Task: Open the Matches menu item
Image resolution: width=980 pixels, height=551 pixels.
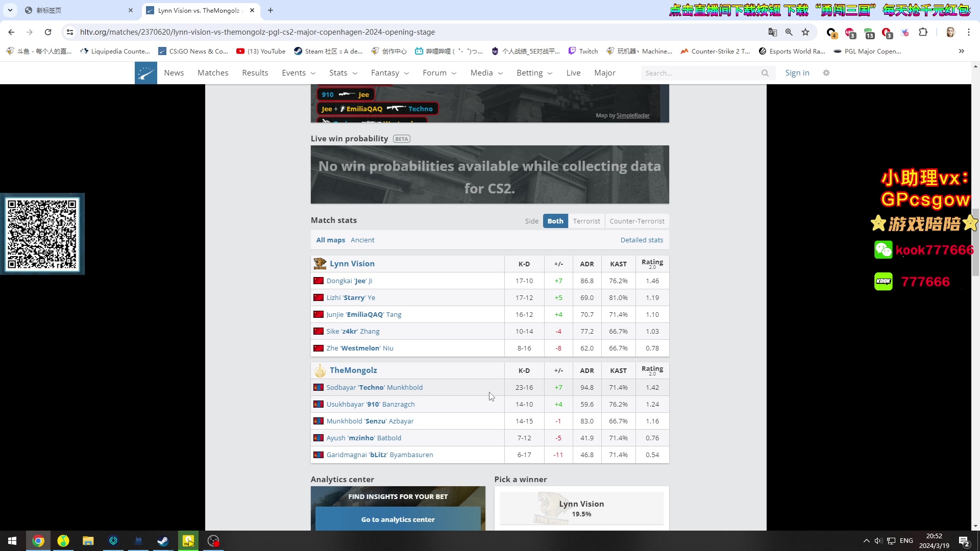Action: click(x=213, y=73)
